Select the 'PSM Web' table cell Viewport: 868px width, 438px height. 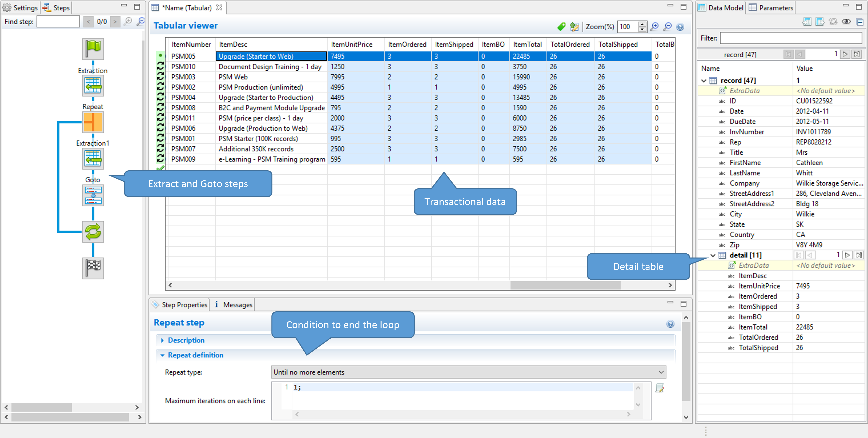[x=271, y=77]
